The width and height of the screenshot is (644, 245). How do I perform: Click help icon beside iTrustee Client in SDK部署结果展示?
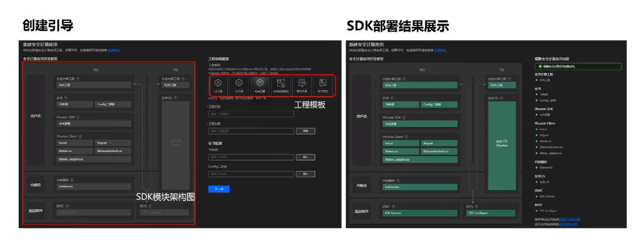coord(406,136)
